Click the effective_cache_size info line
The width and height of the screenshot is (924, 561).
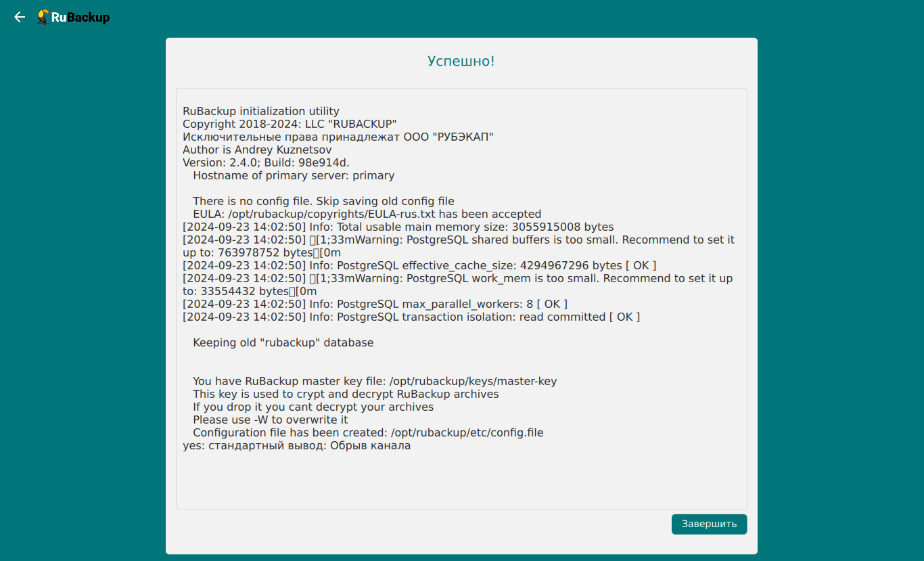point(419,265)
